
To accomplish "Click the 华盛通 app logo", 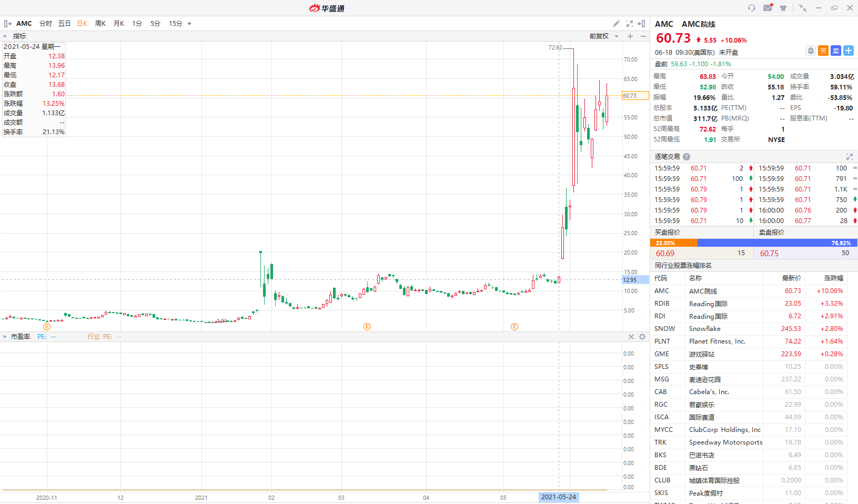I will click(x=327, y=8).
